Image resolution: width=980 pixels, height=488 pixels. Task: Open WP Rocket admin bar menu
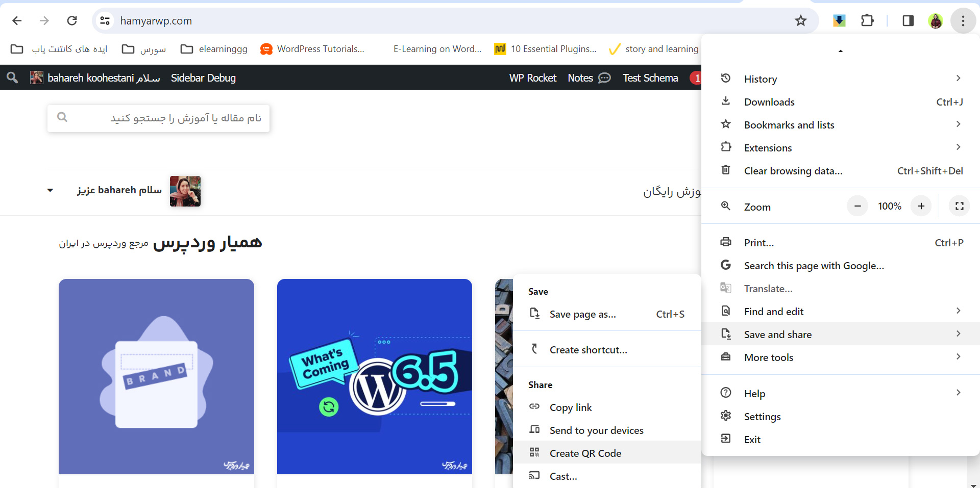532,78
